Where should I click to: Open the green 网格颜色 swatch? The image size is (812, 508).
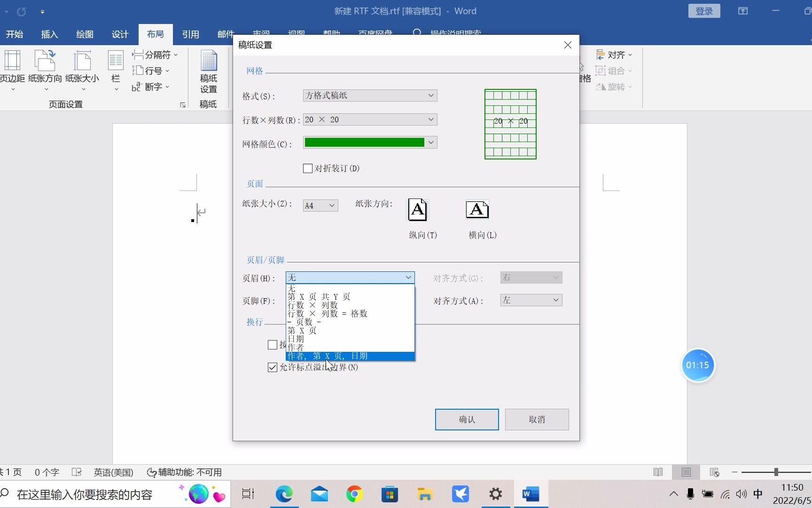pyautogui.click(x=369, y=143)
